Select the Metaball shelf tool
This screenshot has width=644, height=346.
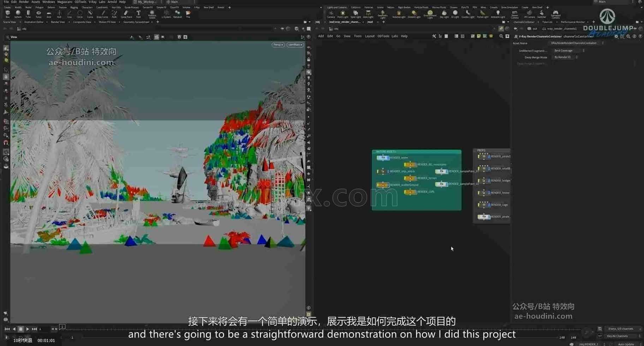point(178,14)
